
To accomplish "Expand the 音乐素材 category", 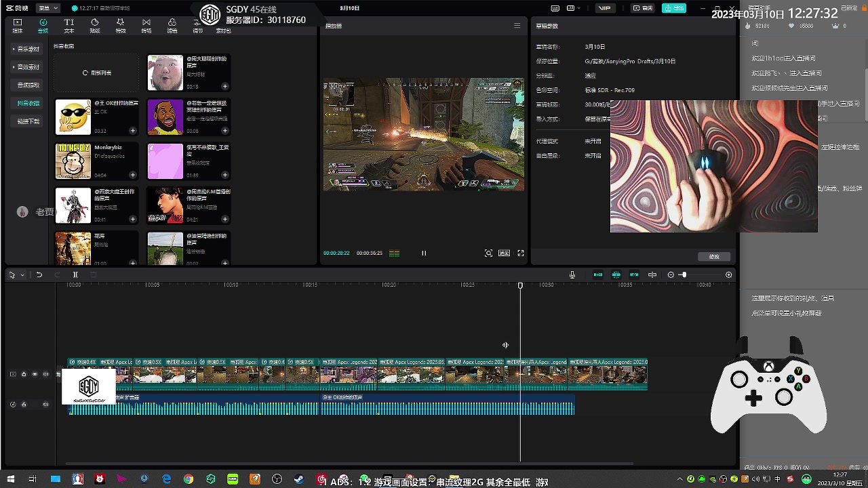I will coord(26,49).
